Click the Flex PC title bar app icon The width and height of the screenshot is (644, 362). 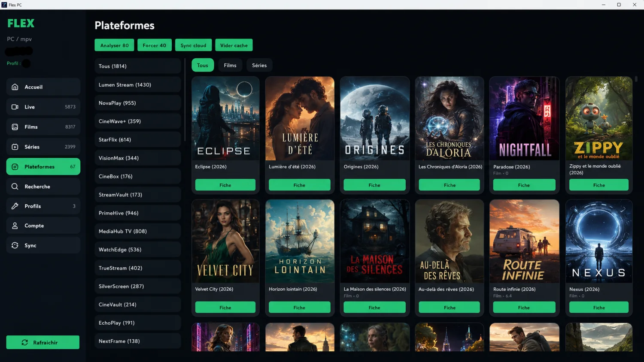[x=4, y=5]
